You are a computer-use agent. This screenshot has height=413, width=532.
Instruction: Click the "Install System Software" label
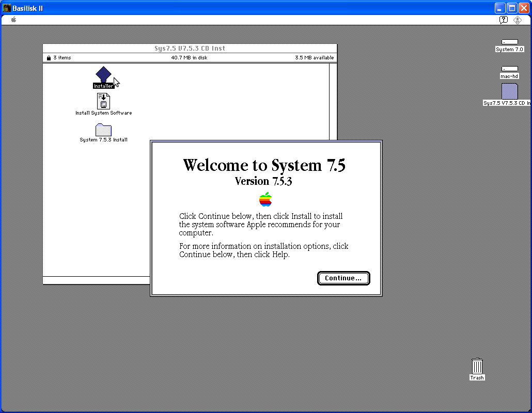pos(103,113)
